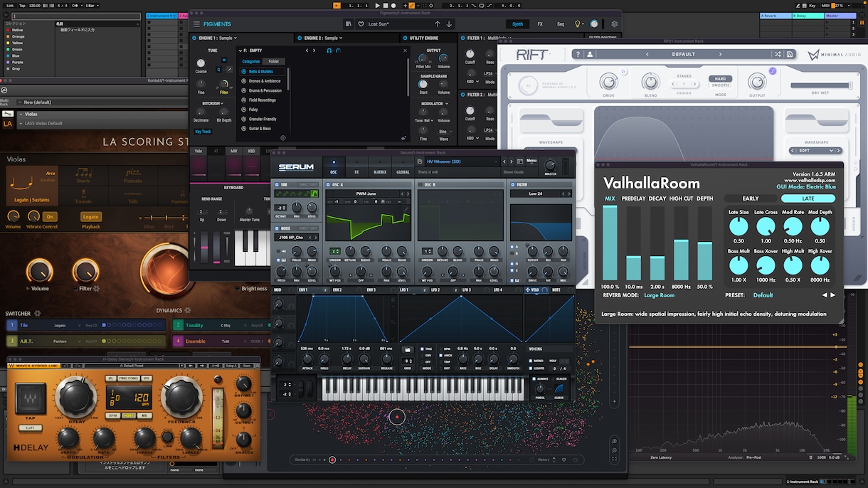Screen dimensions: 868x488
Task: Select the Folder tab in Pigments sample browser
Action: (x=274, y=61)
